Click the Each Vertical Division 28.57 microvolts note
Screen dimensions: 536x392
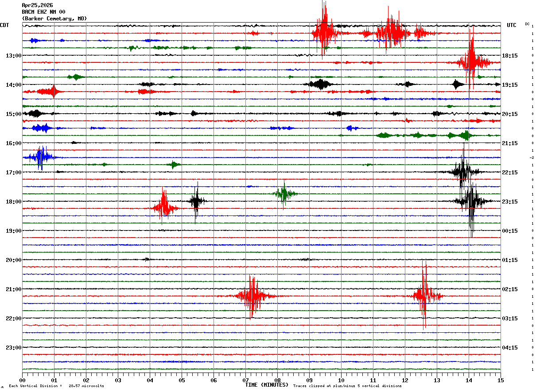(x=56, y=386)
